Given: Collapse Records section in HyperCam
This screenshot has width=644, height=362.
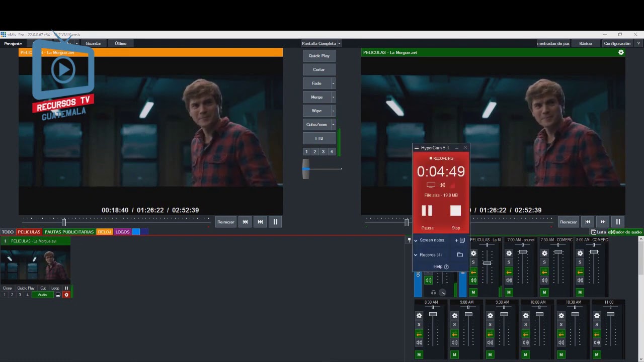Looking at the screenshot, I should click(416, 255).
